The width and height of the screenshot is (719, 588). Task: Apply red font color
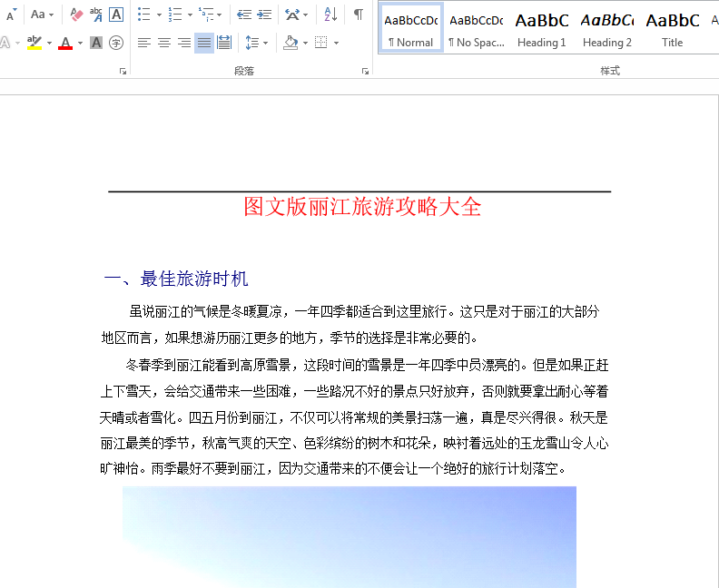[65, 43]
